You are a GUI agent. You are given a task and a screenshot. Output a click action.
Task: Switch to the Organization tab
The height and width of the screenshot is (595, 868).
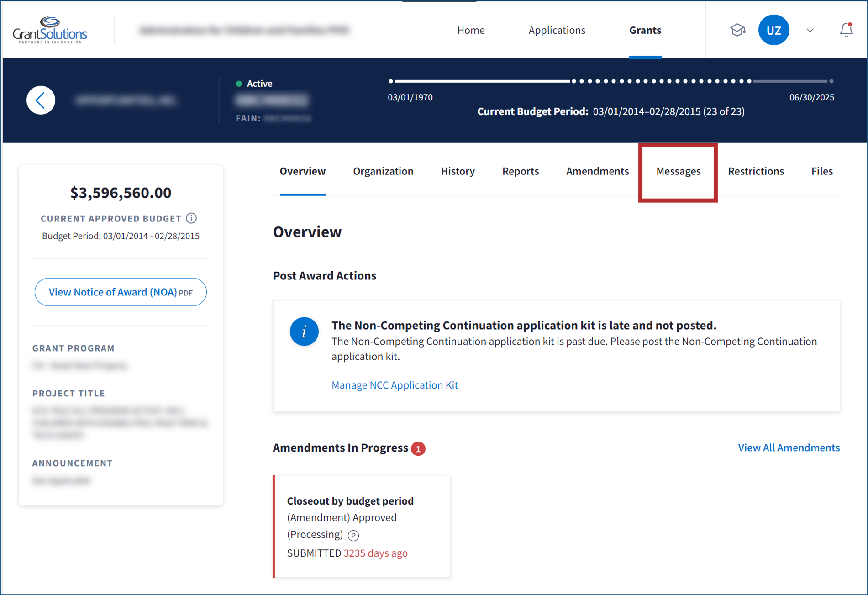pyautogui.click(x=383, y=171)
